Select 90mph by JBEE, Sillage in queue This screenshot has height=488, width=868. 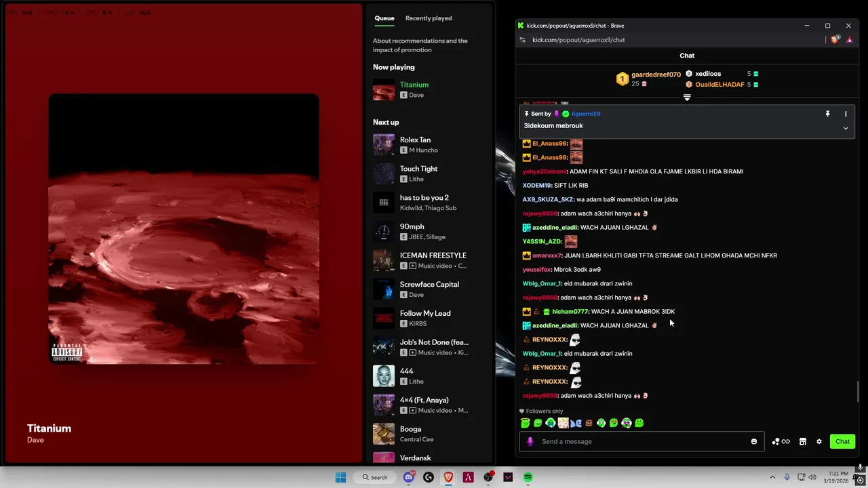coord(431,232)
